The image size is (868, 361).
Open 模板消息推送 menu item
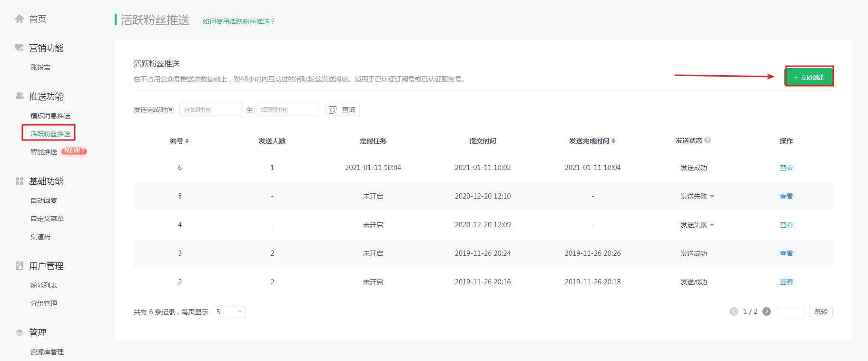[50, 116]
